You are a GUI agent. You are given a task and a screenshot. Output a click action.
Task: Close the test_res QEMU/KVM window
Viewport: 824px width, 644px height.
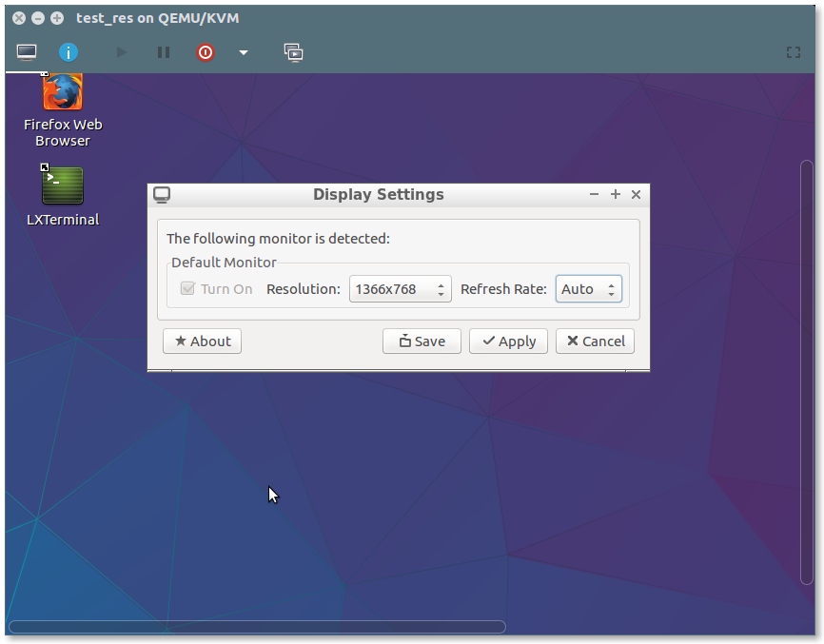19,18
